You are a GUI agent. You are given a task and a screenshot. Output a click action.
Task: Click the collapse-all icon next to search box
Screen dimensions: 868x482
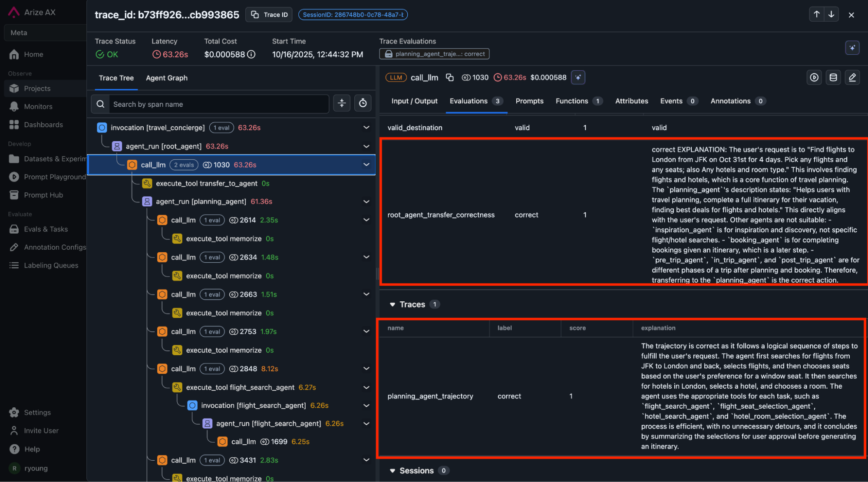(342, 103)
